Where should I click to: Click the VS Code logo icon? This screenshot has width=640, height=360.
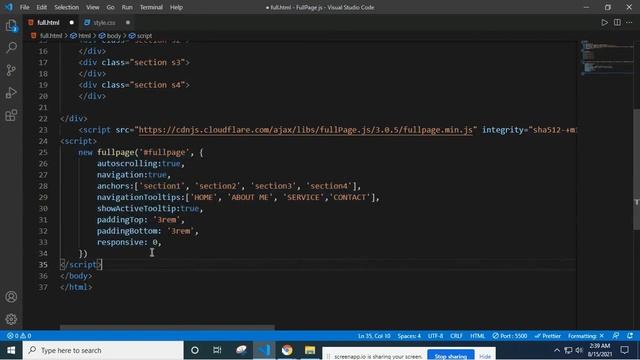[9, 7]
